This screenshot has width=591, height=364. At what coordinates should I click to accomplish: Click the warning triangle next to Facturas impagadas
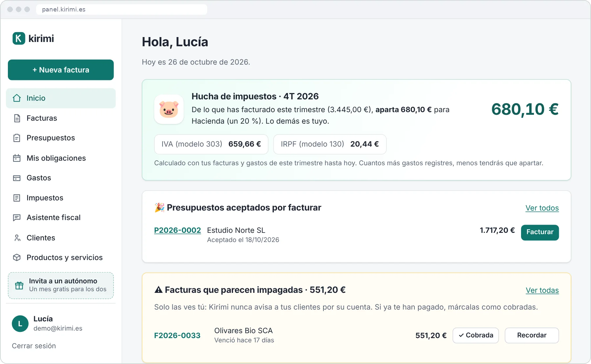(x=159, y=290)
